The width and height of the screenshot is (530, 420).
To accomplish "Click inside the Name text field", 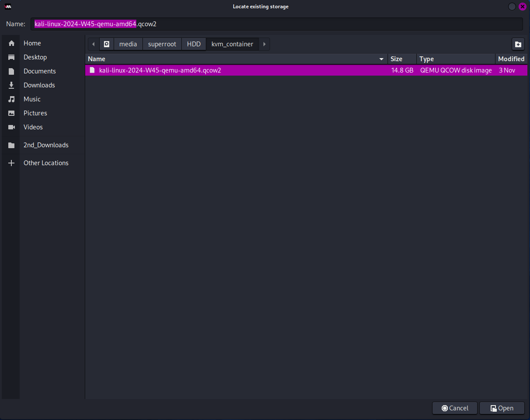I will [x=277, y=24].
